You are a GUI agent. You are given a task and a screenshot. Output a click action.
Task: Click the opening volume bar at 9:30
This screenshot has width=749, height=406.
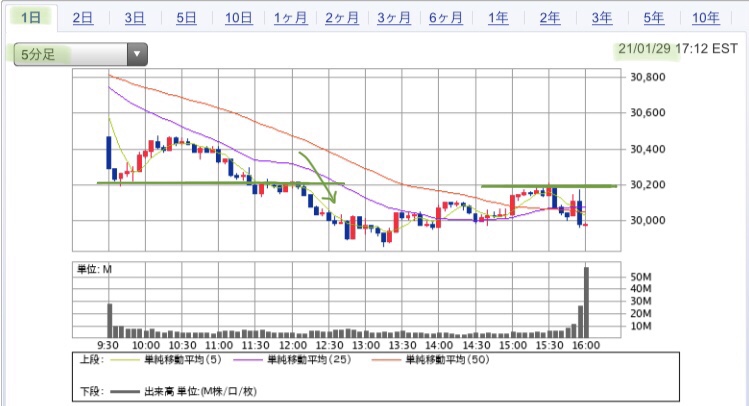pos(109,321)
